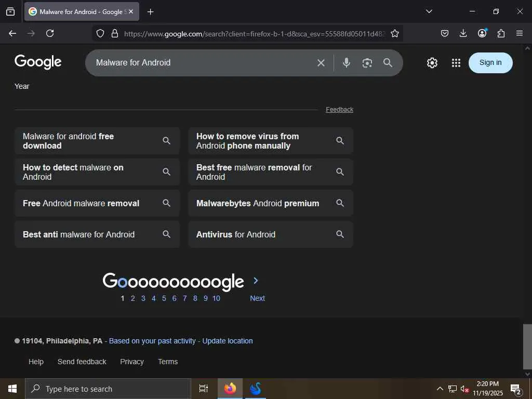Click Firefox icon on taskbar
The height and width of the screenshot is (399, 532).
(x=230, y=389)
